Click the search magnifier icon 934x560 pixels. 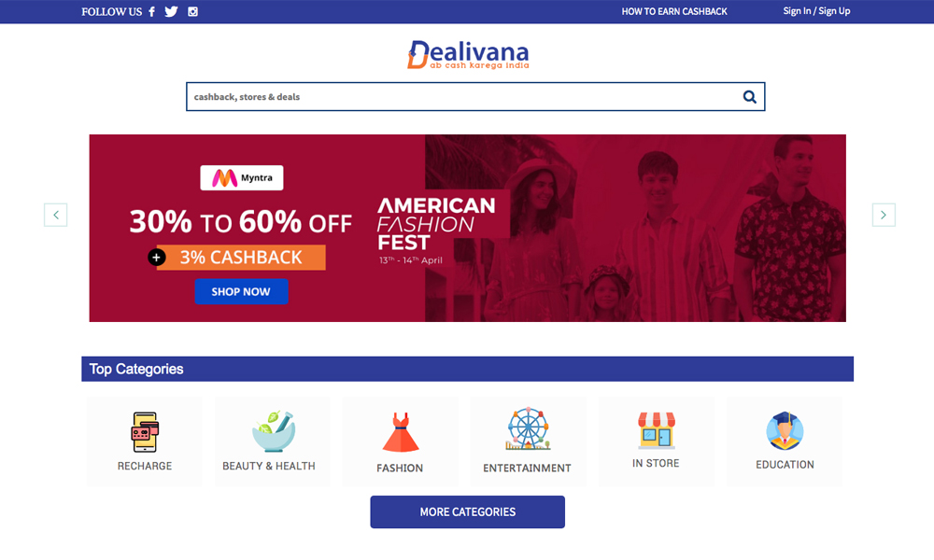(x=749, y=96)
